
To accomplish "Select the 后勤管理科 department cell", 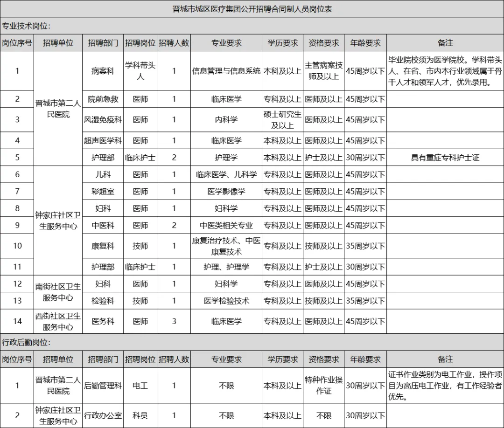I will (x=103, y=386).
